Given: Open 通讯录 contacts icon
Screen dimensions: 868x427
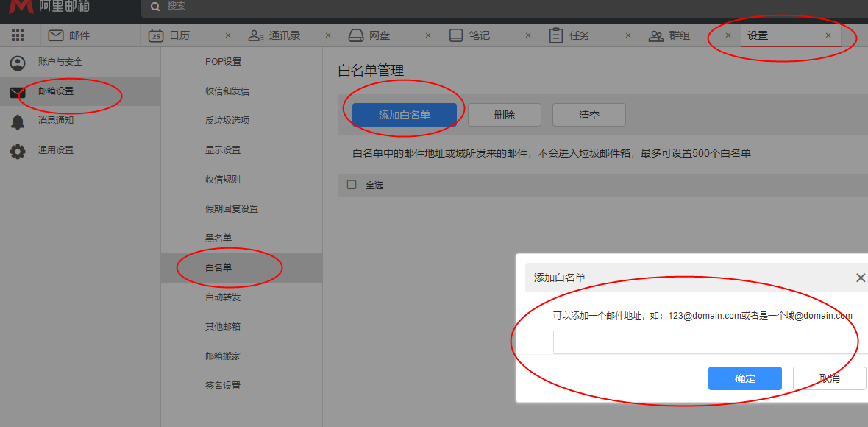Looking at the screenshot, I should (256, 35).
